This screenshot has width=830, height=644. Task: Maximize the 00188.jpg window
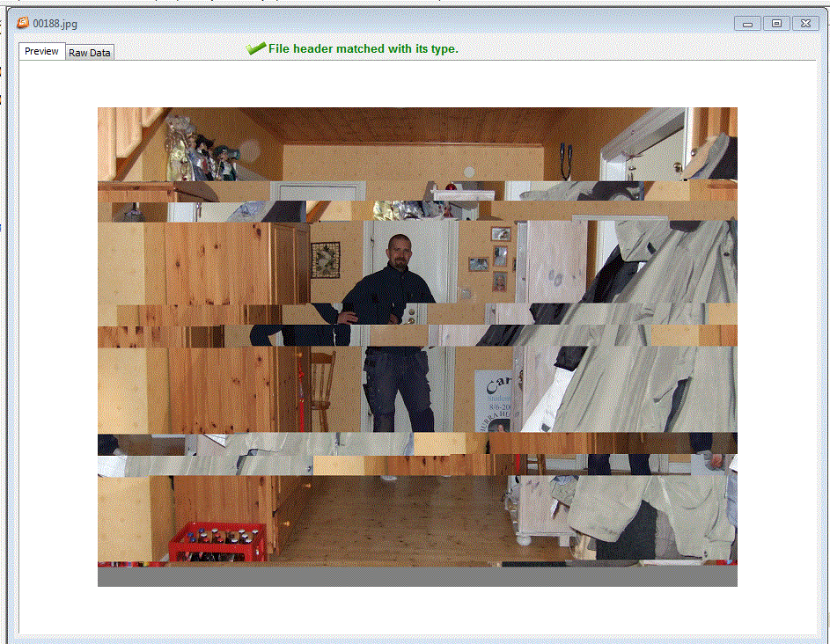776,23
